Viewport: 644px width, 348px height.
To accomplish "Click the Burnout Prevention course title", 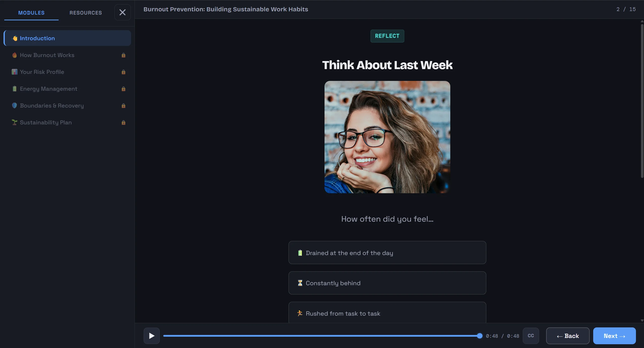I will pyautogui.click(x=226, y=9).
